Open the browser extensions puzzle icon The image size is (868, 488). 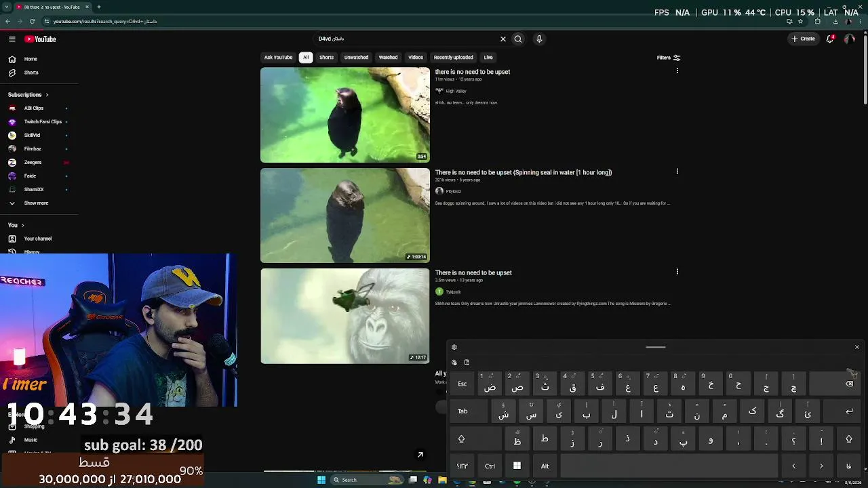coord(818,21)
